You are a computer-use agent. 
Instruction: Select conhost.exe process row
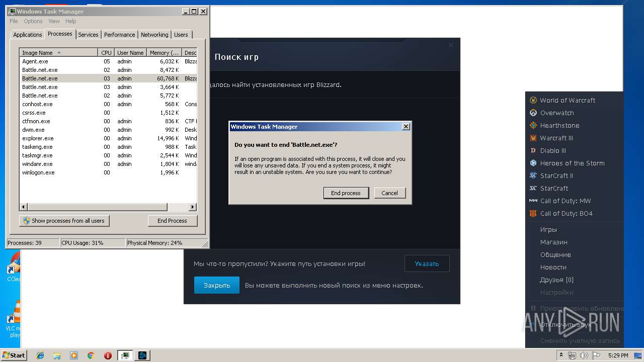click(108, 104)
